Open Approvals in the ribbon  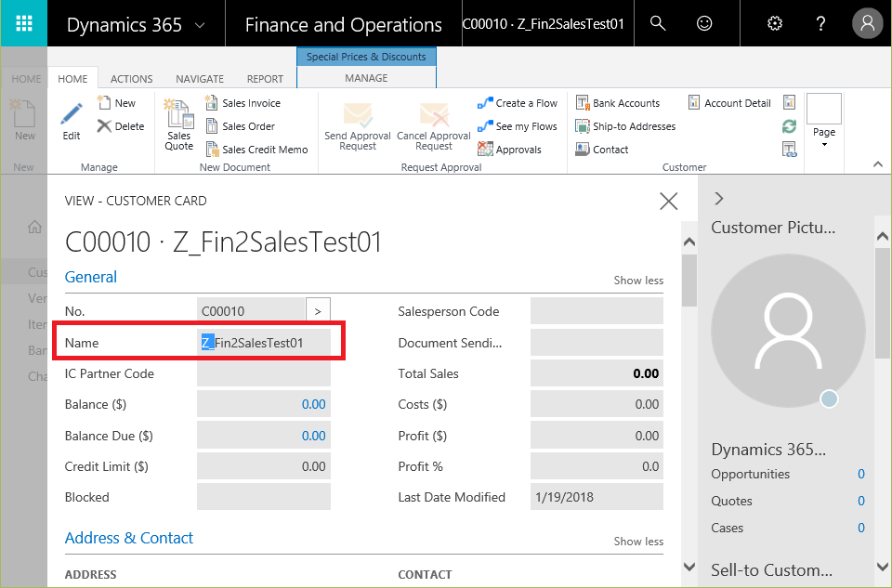(510, 150)
